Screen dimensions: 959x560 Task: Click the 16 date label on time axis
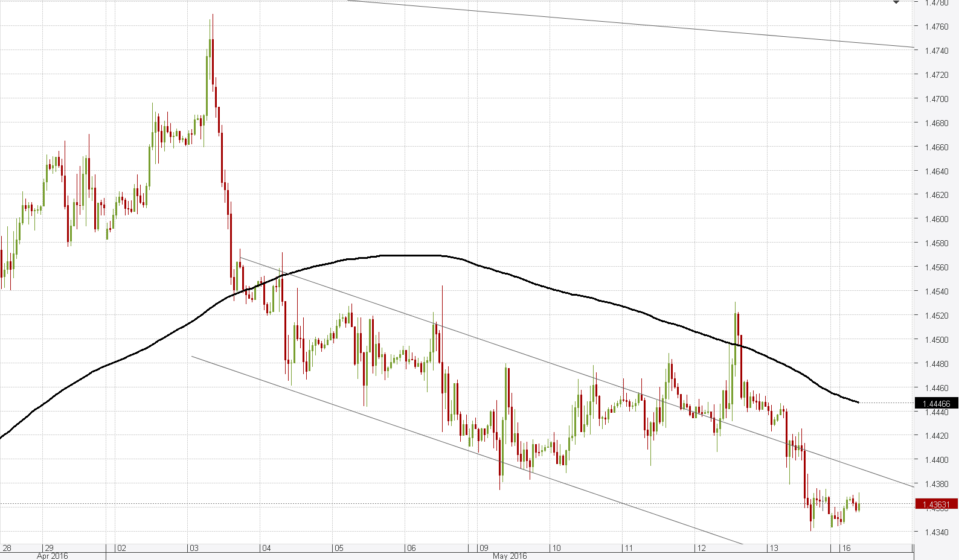pyautogui.click(x=846, y=549)
